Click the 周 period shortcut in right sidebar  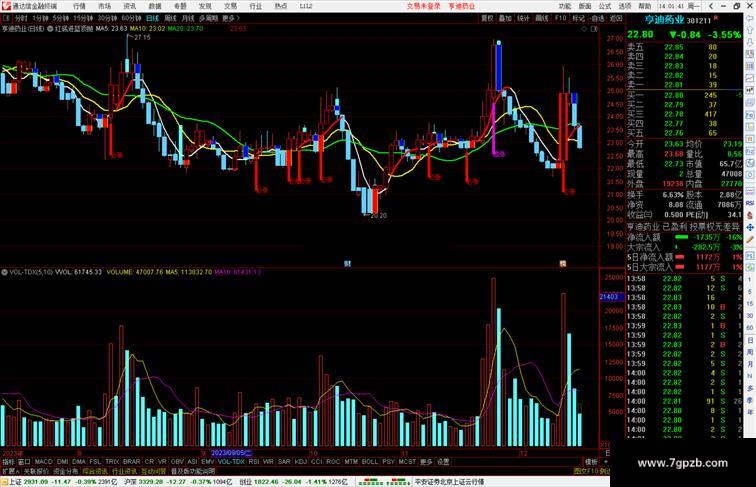coord(750,352)
